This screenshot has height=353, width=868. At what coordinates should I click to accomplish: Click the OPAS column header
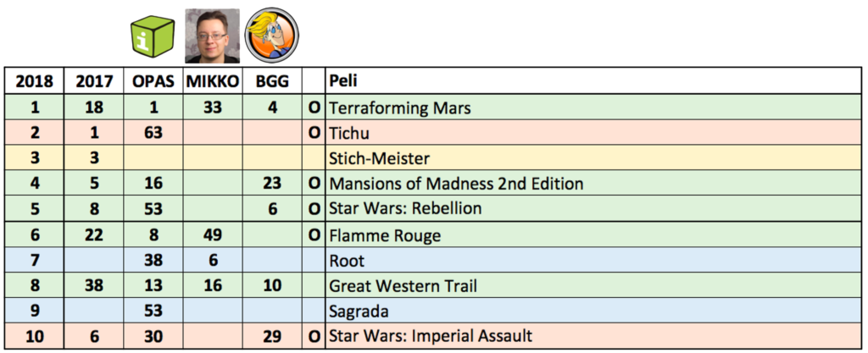click(x=153, y=81)
